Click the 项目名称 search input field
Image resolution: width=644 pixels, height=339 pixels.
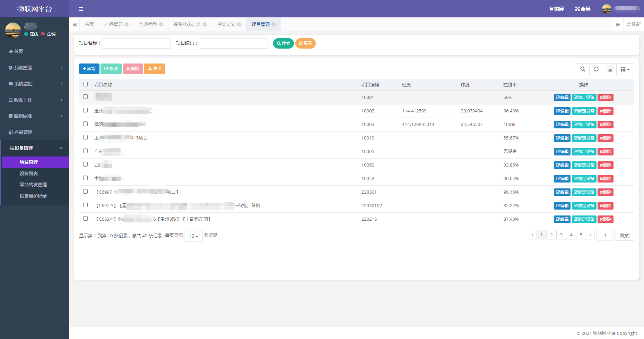click(x=136, y=43)
